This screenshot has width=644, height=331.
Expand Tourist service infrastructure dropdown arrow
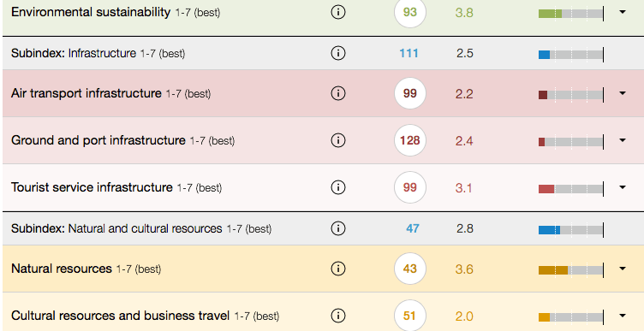pos(623,187)
